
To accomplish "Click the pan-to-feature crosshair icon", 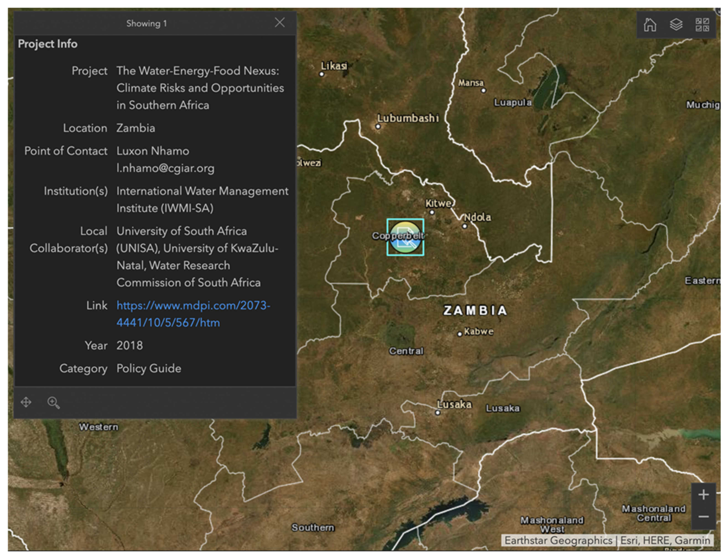I will [26, 402].
